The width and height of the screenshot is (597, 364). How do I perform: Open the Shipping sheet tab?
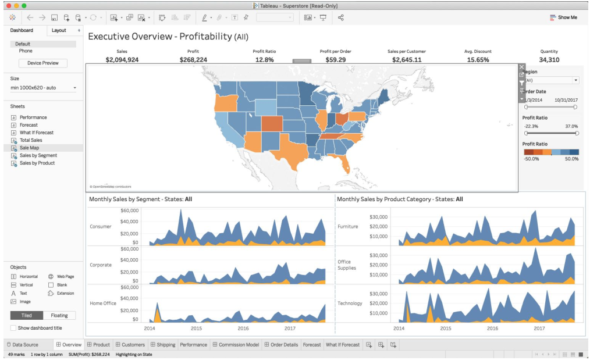click(x=162, y=345)
